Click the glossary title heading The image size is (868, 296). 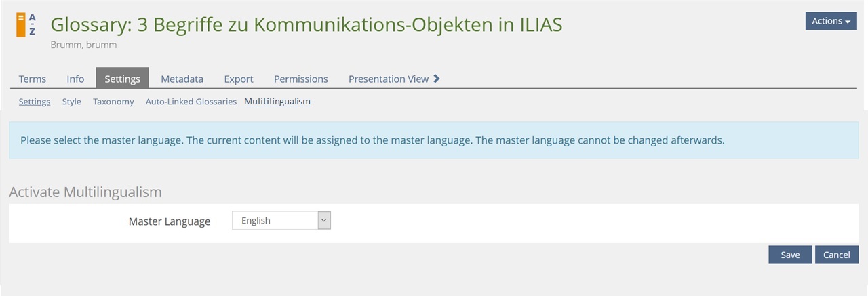306,25
